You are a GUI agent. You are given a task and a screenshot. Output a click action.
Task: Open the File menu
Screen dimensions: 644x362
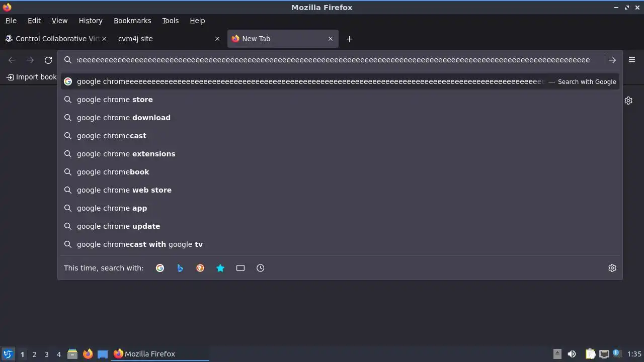11,21
